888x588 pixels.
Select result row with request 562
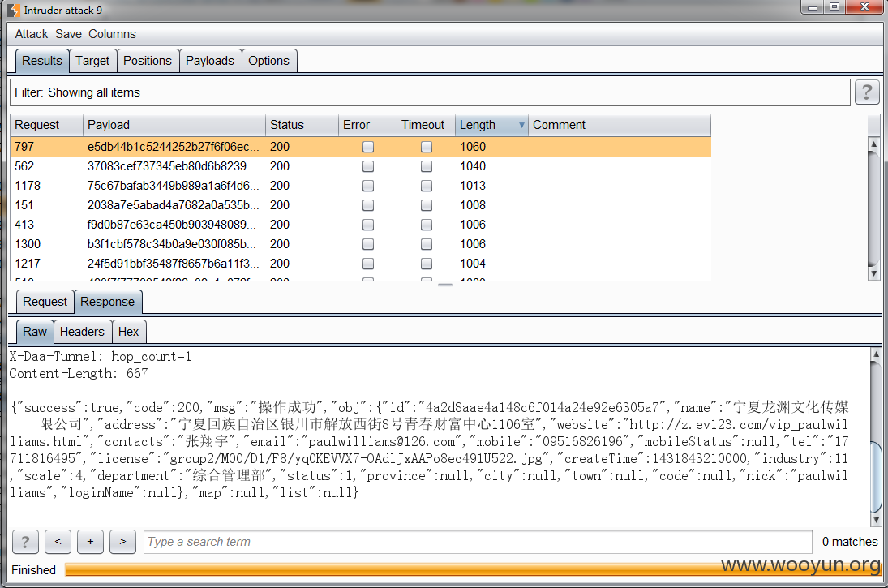tap(360, 166)
